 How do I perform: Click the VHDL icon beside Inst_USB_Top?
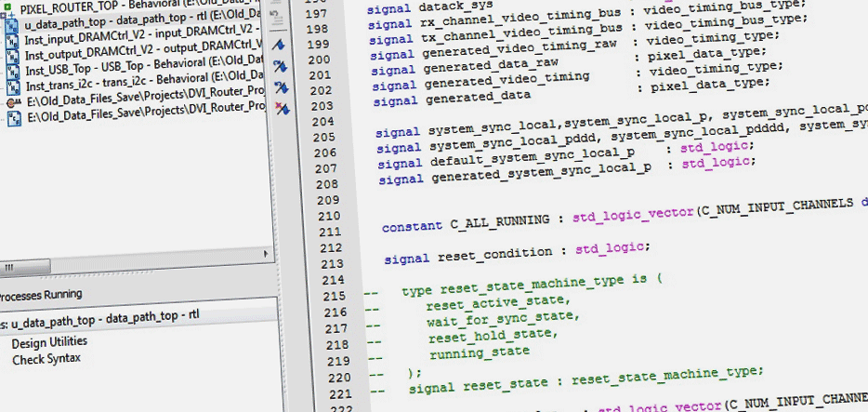point(15,71)
